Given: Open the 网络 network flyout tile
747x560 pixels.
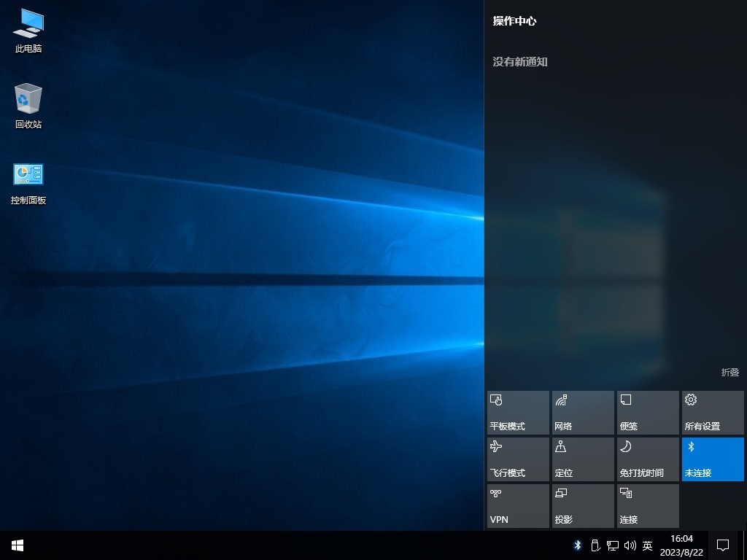Looking at the screenshot, I should (x=583, y=413).
